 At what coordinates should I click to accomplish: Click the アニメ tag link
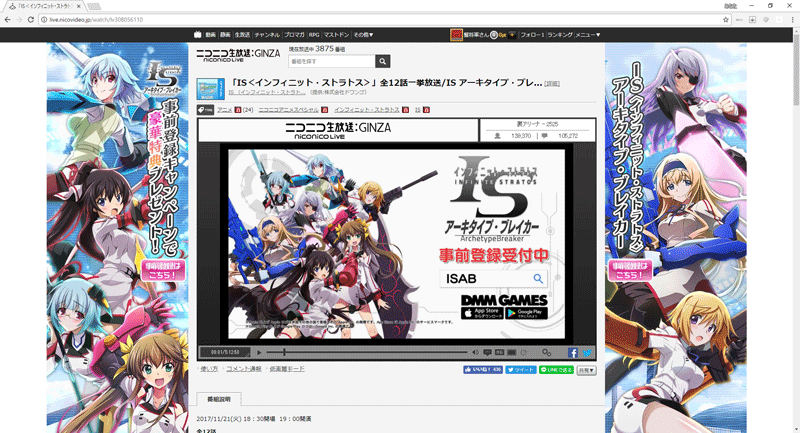(224, 110)
